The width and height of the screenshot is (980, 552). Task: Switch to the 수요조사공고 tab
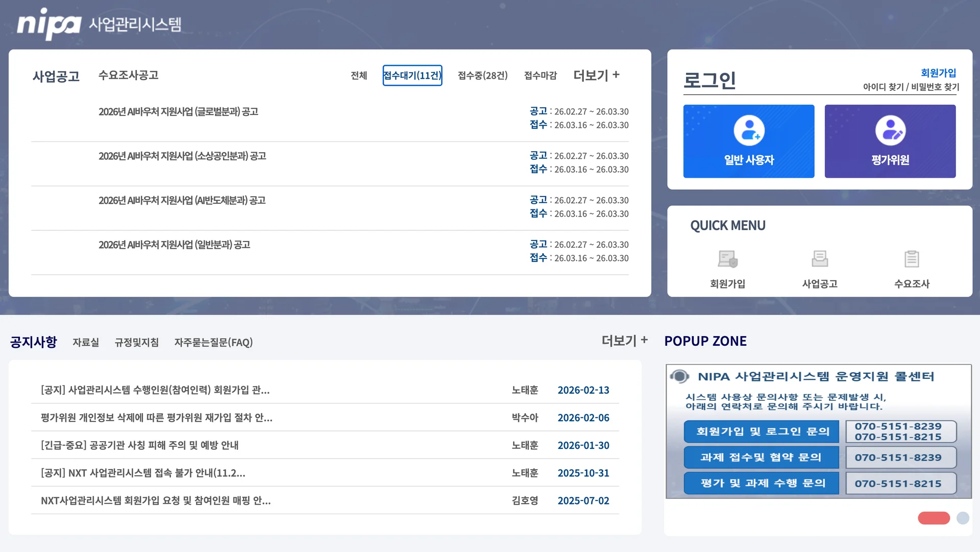point(128,75)
